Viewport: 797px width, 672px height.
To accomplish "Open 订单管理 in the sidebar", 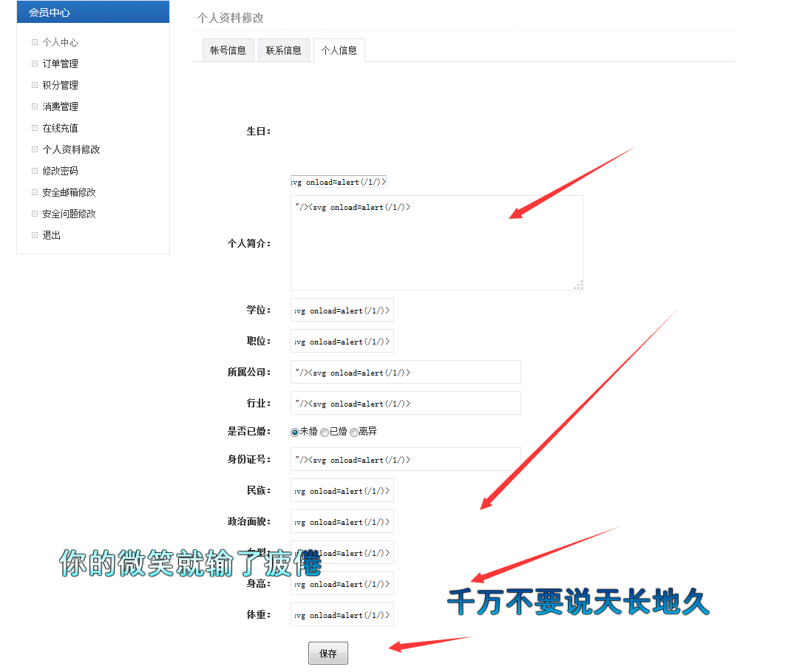I will 60,64.
